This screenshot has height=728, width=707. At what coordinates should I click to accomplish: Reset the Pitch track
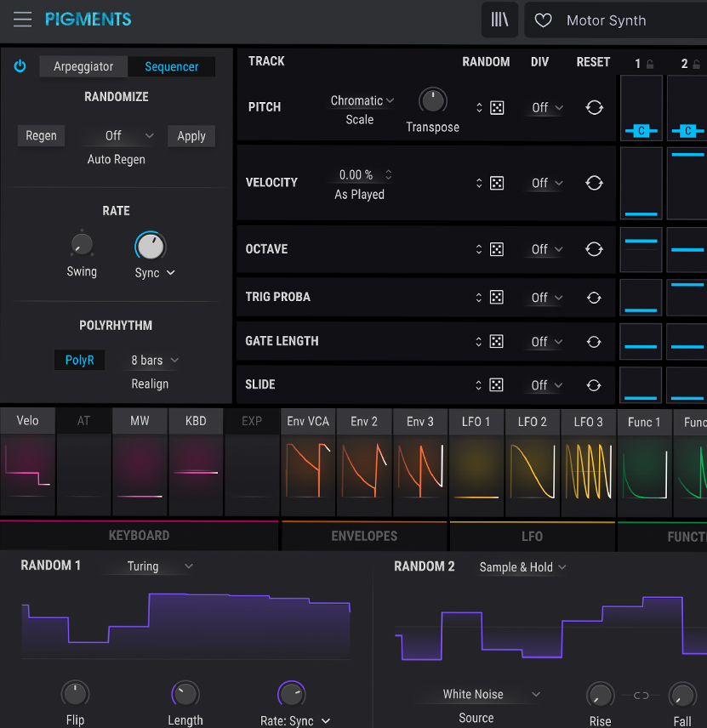pyautogui.click(x=594, y=108)
